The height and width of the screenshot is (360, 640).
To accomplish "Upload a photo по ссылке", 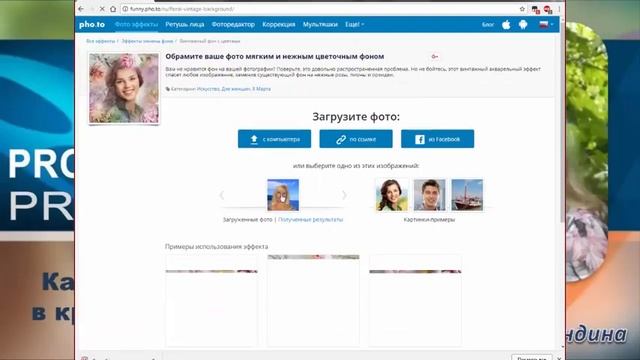I will tap(356, 139).
